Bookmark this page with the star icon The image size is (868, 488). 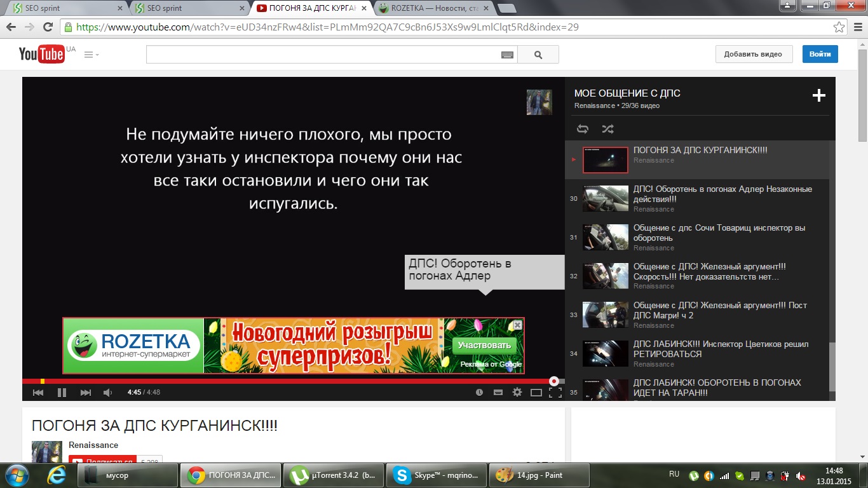pyautogui.click(x=839, y=27)
